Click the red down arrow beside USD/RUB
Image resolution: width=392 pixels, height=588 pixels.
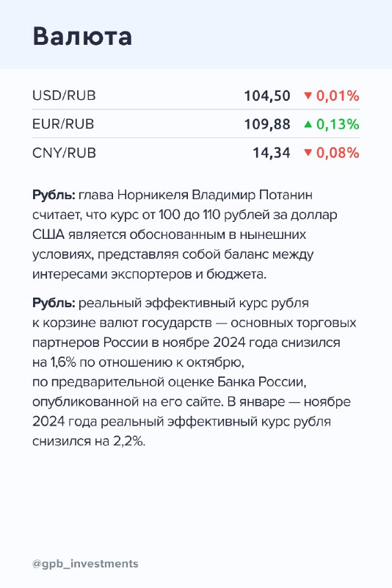[308, 96]
